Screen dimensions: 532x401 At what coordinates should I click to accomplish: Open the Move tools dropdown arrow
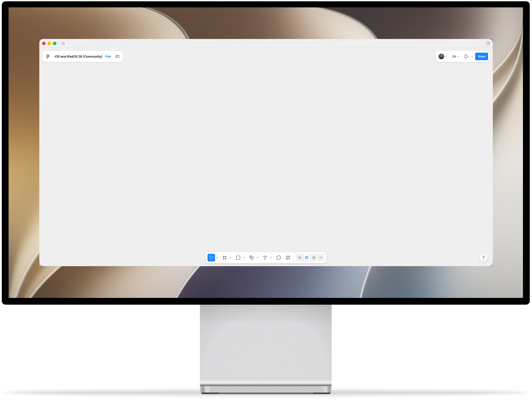click(217, 258)
